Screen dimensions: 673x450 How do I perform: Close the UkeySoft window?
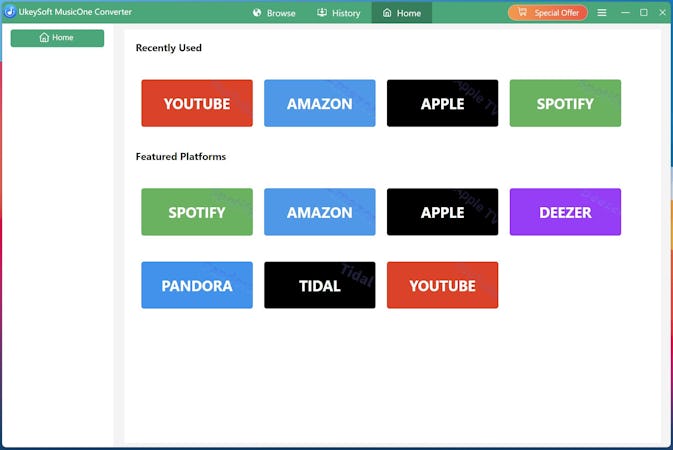662,13
